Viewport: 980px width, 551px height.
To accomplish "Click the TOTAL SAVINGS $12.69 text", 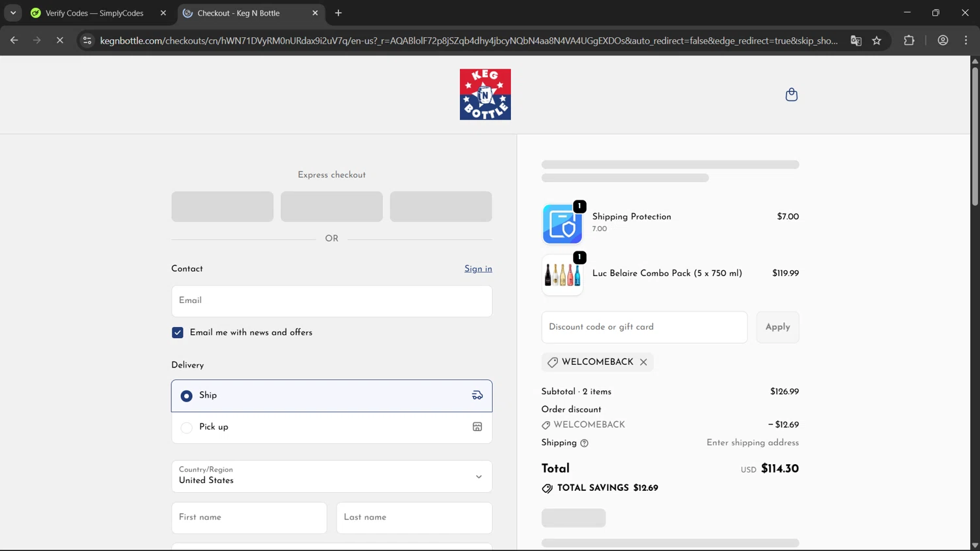I will (608, 488).
